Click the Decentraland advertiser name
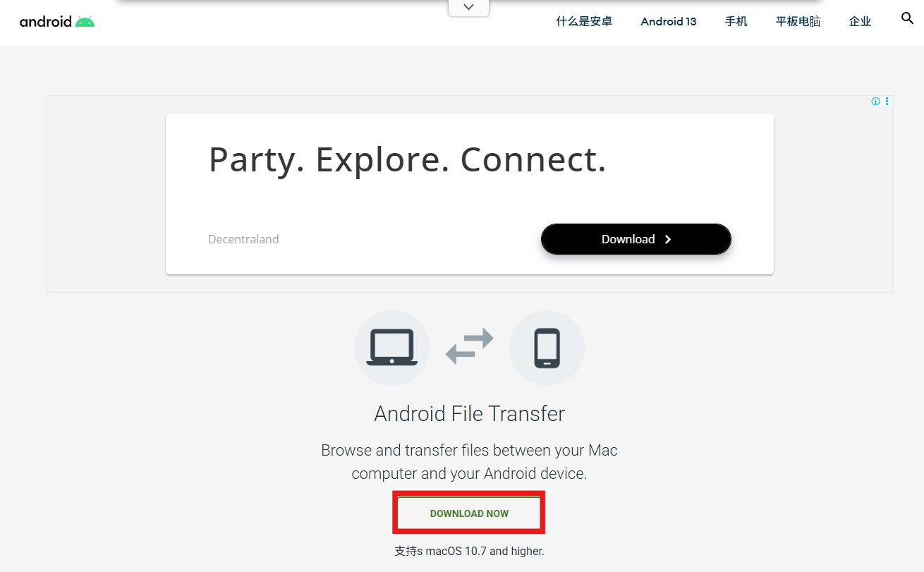The image size is (924, 572). tap(243, 239)
